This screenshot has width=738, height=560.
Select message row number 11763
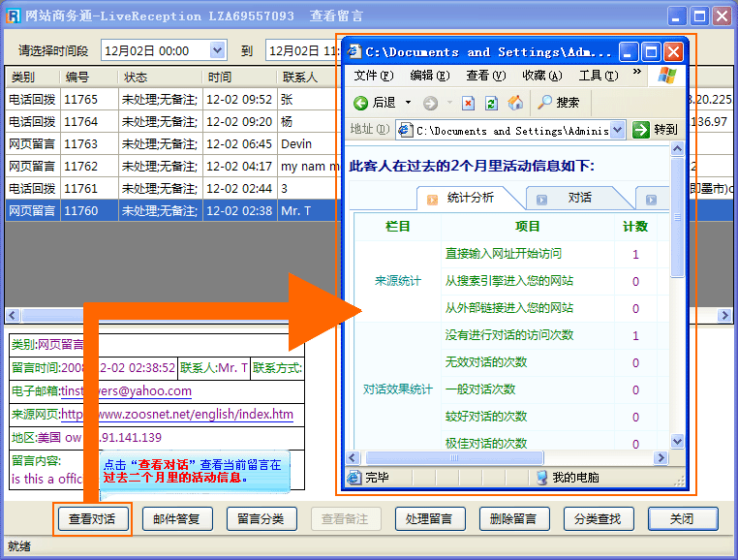80,143
